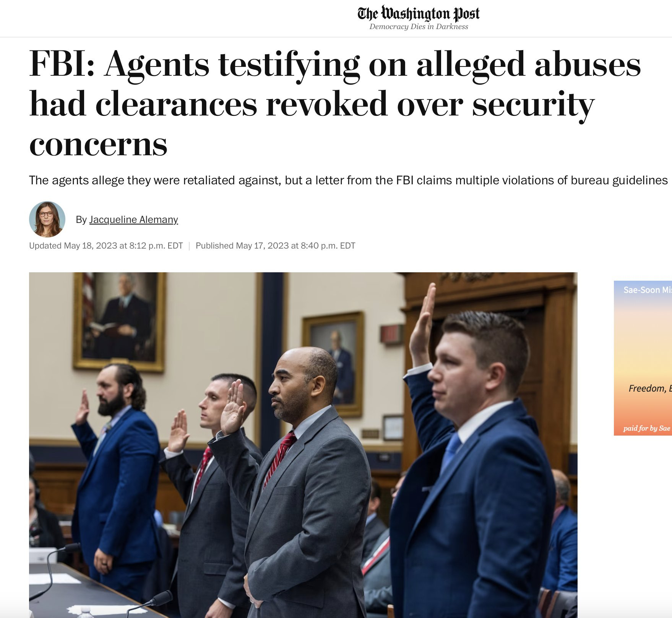Click the blue tie of the foreground man

click(x=450, y=454)
